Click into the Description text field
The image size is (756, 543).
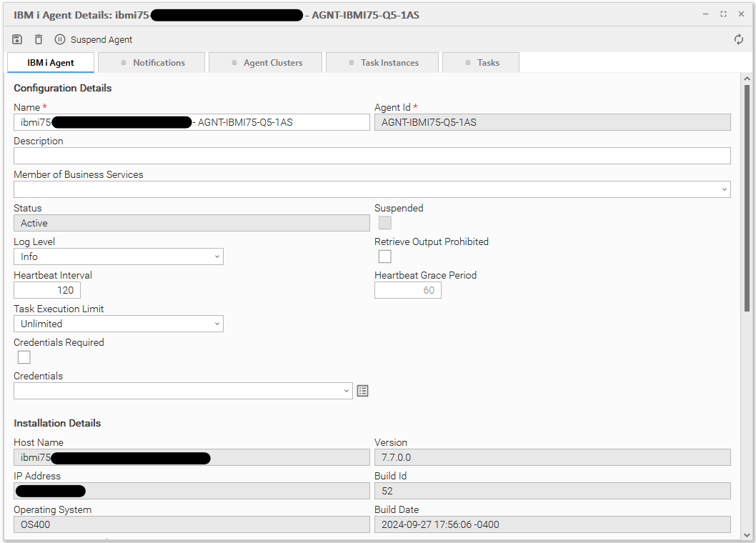[372, 156]
